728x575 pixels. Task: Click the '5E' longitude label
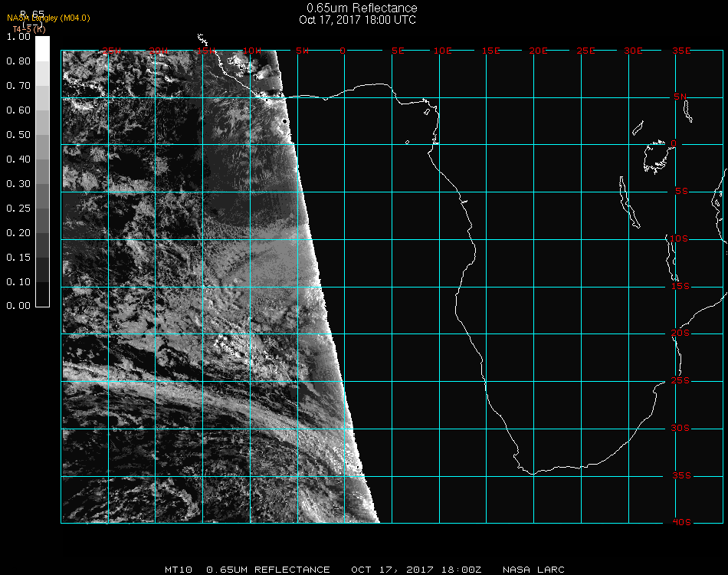[398, 51]
